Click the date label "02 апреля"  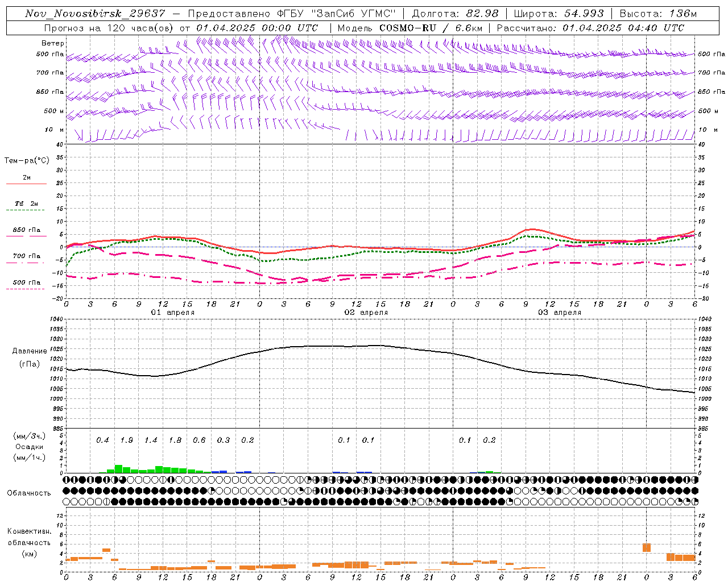366,313
